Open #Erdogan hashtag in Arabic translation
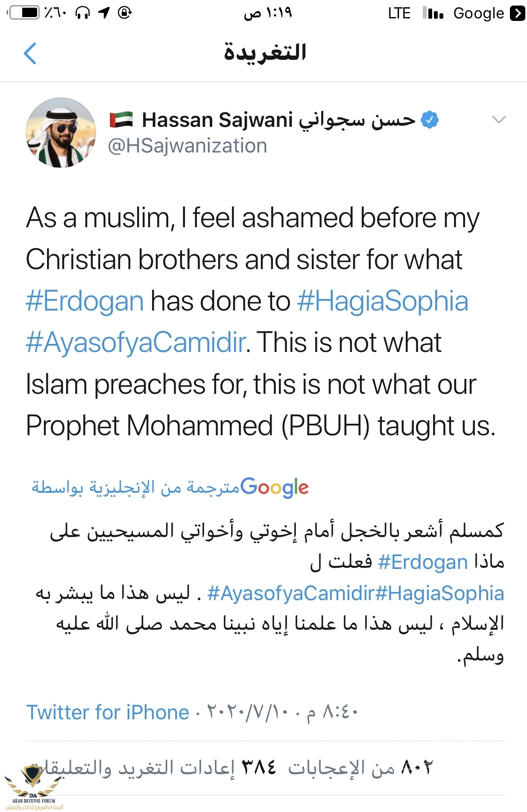This screenshot has width=527, height=812. pyautogui.click(x=423, y=562)
